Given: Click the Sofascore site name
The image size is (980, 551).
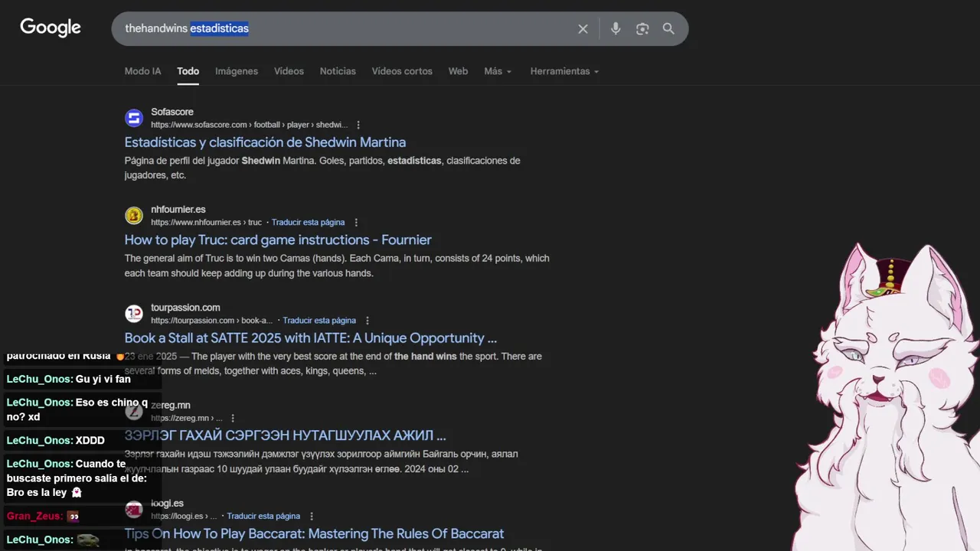Looking at the screenshot, I should pos(172,112).
